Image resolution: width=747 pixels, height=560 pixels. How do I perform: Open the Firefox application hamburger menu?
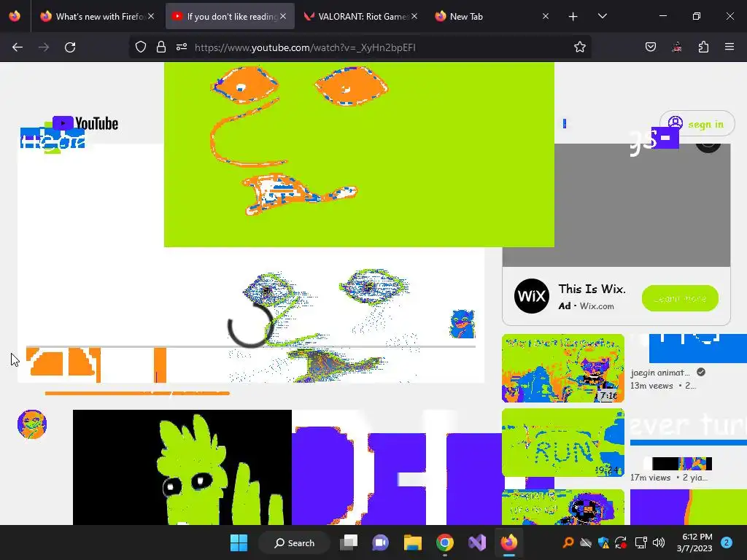729,47
